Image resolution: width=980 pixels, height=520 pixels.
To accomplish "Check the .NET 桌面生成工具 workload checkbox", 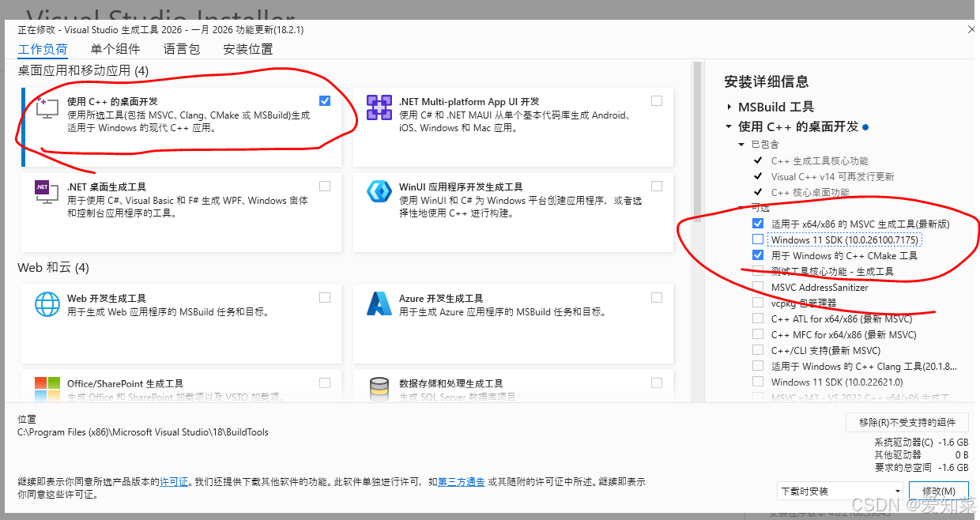I will click(x=325, y=187).
